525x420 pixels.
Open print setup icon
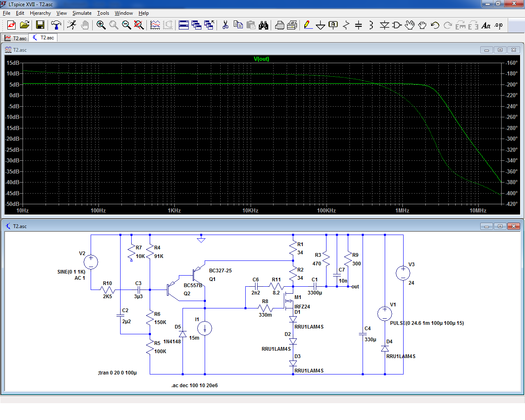[292, 25]
